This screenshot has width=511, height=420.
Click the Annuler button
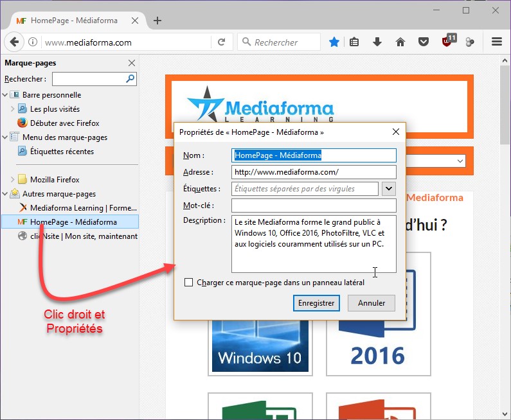tap(372, 303)
